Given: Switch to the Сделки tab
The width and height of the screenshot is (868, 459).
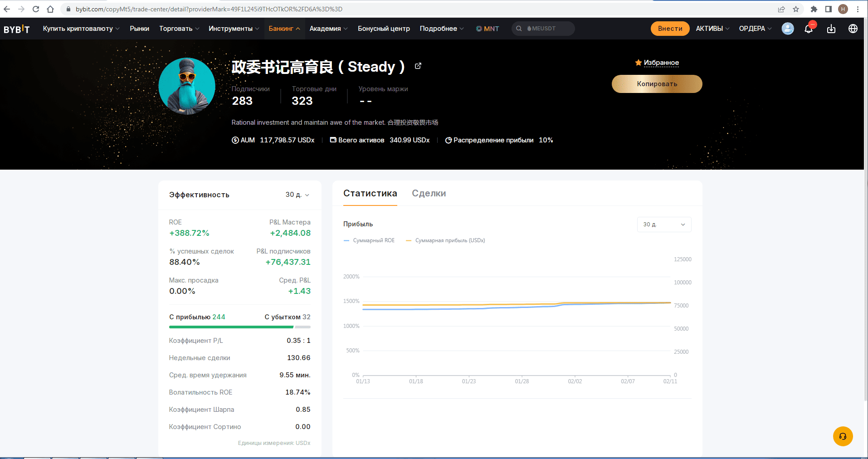Looking at the screenshot, I should tap(429, 193).
